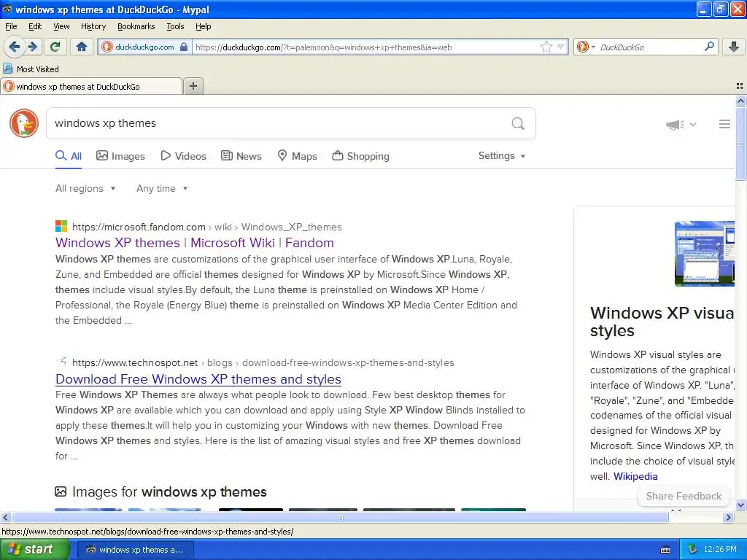The image size is (747, 560).
Task: Switch to the News results tab
Action: click(241, 156)
